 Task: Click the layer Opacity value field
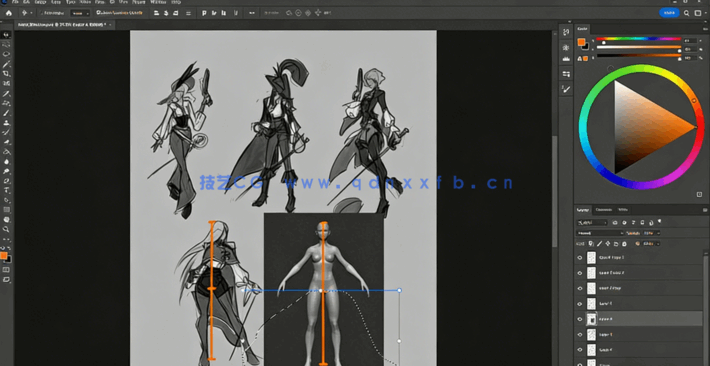point(649,233)
